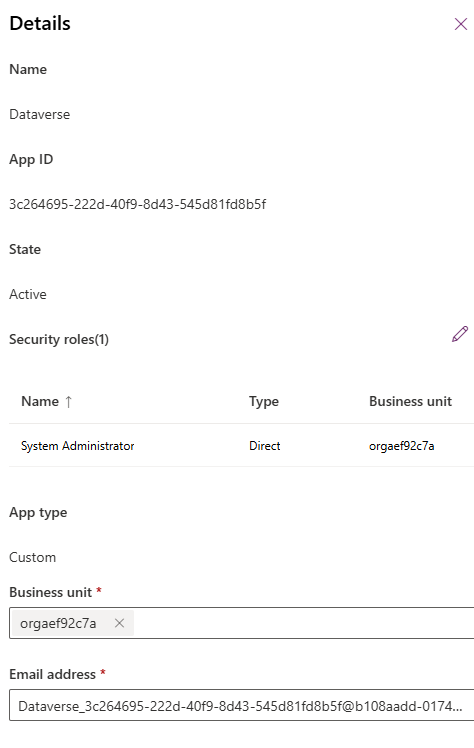Close the Details panel

pos(461,24)
